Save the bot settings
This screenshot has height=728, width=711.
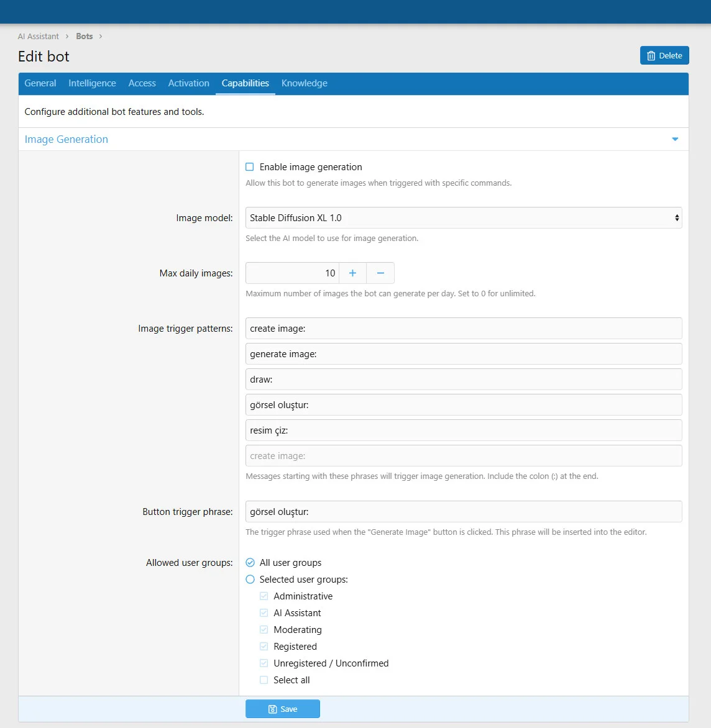coord(283,709)
